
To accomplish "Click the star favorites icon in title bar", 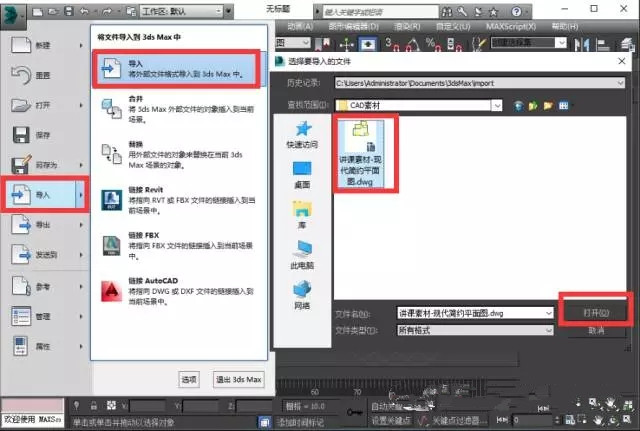I will [x=493, y=12].
